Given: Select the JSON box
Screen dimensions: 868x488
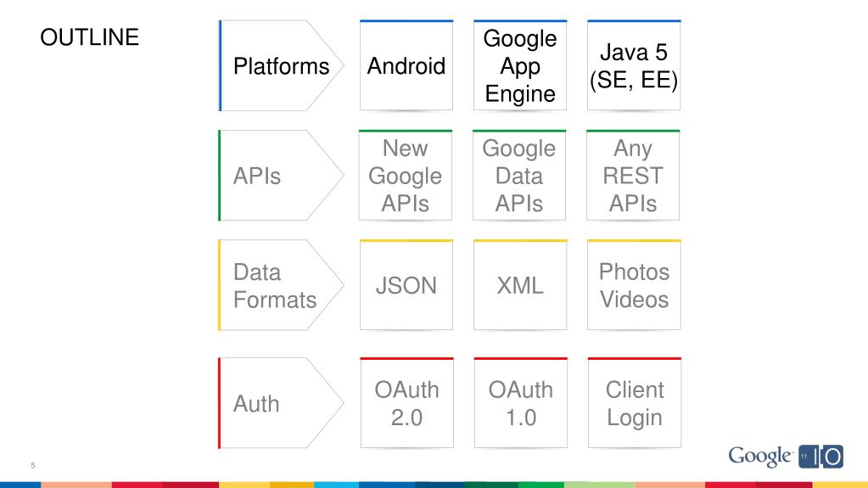Looking at the screenshot, I should tap(406, 284).
